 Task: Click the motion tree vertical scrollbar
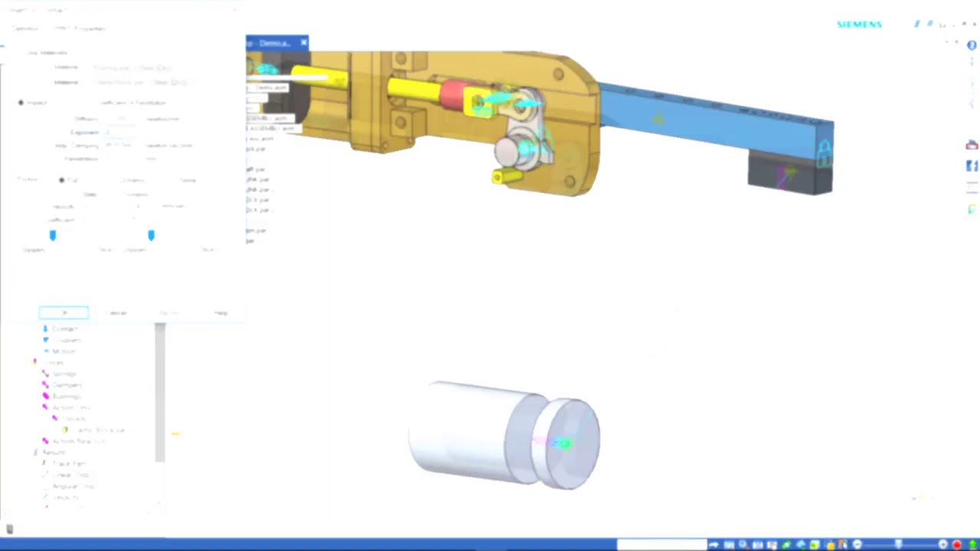point(159,393)
